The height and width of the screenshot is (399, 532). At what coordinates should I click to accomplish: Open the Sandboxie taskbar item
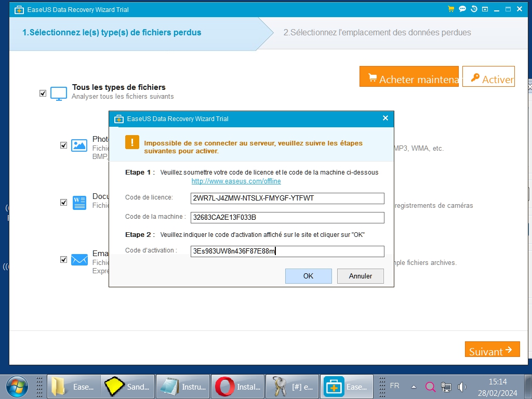tap(128, 387)
